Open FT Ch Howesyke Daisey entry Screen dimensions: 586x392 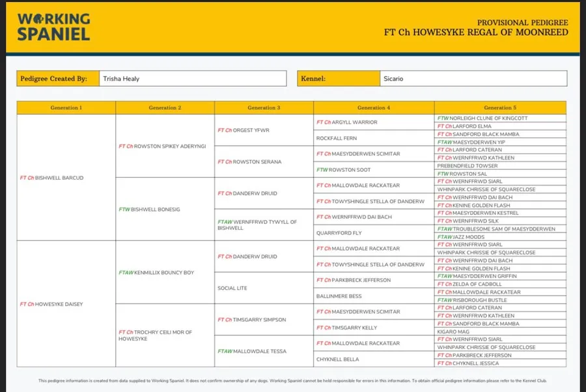(x=51, y=304)
